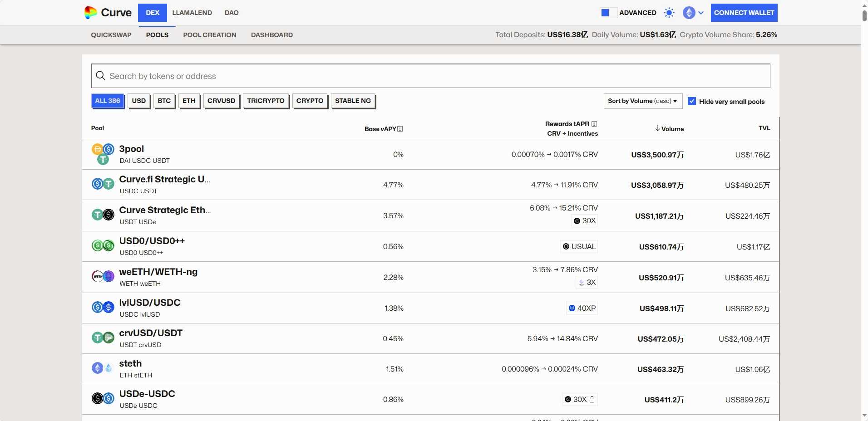Open the Sort by Volume dropdown
Viewport: 868px width, 421px height.
(x=642, y=101)
